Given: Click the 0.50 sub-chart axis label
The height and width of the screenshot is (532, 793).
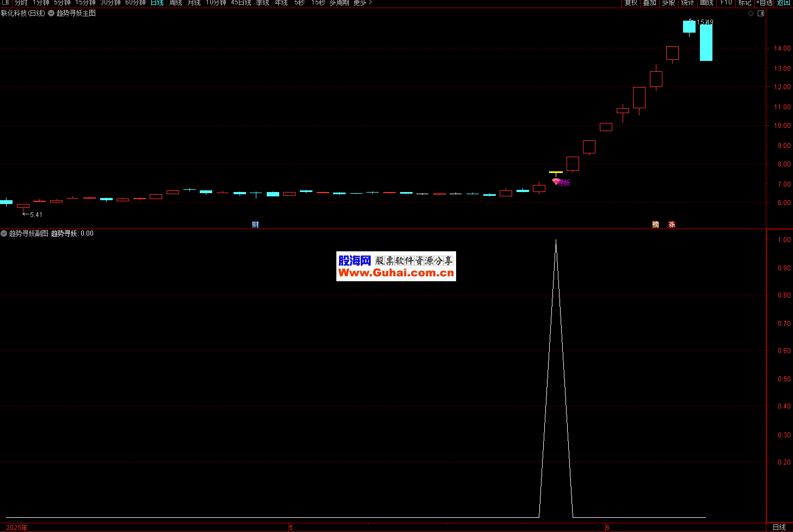Looking at the screenshot, I should pos(784,379).
